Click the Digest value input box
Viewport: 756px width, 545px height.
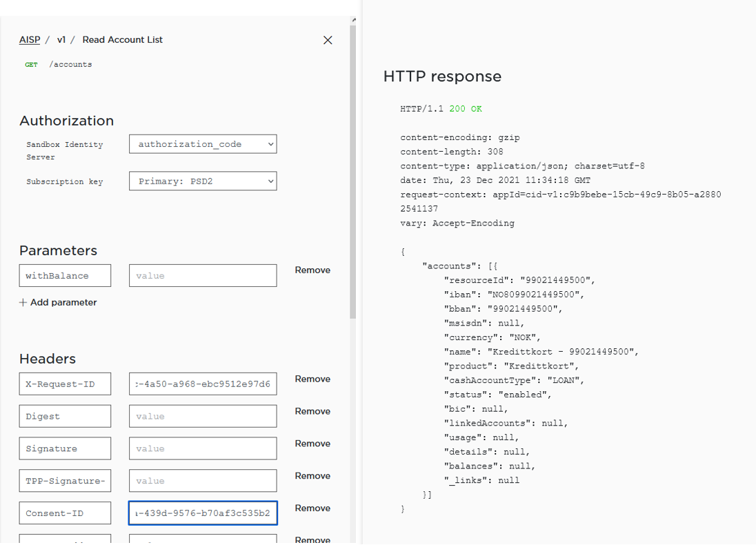pyautogui.click(x=202, y=416)
